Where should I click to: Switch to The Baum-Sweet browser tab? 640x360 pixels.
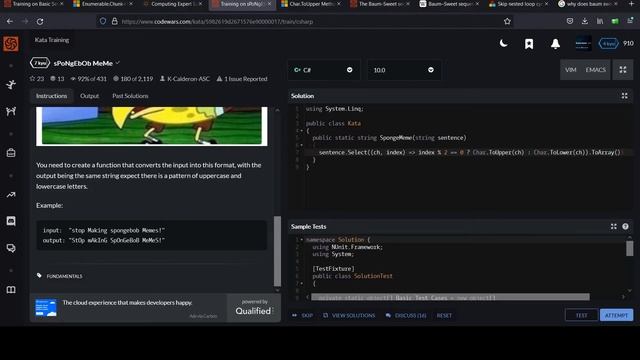point(380,4)
